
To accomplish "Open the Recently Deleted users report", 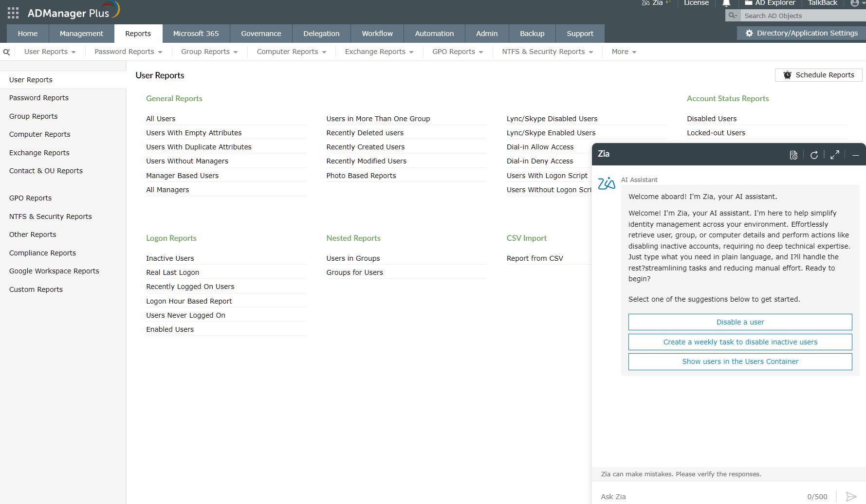I will (365, 133).
